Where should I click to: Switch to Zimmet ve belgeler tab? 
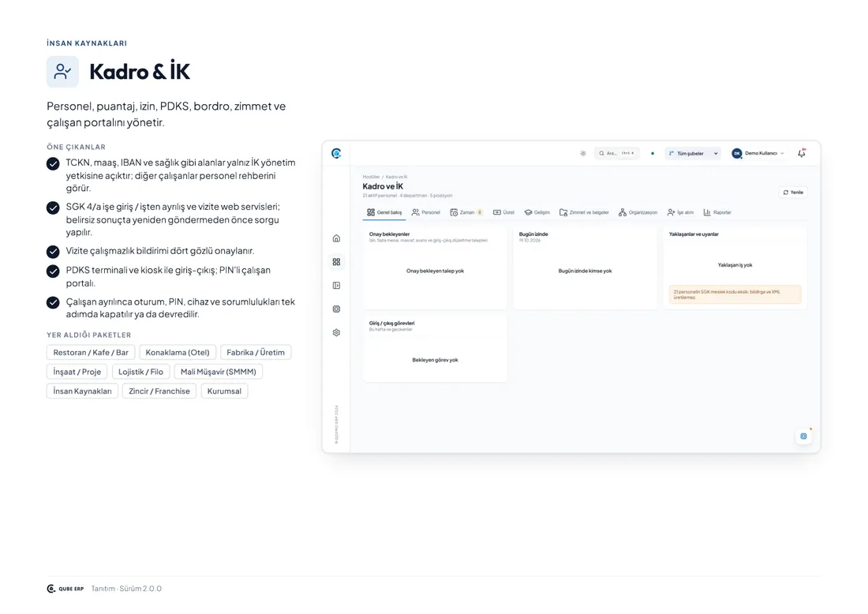point(584,212)
